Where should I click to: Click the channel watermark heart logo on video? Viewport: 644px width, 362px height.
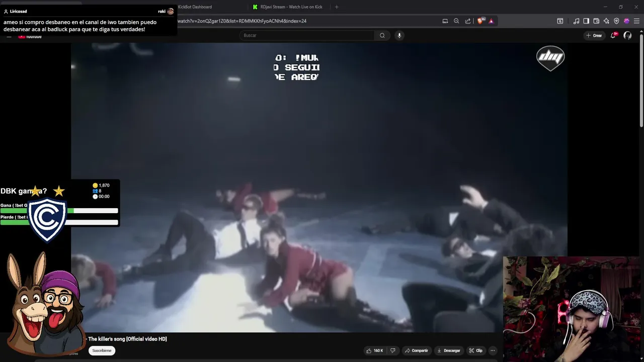click(550, 58)
